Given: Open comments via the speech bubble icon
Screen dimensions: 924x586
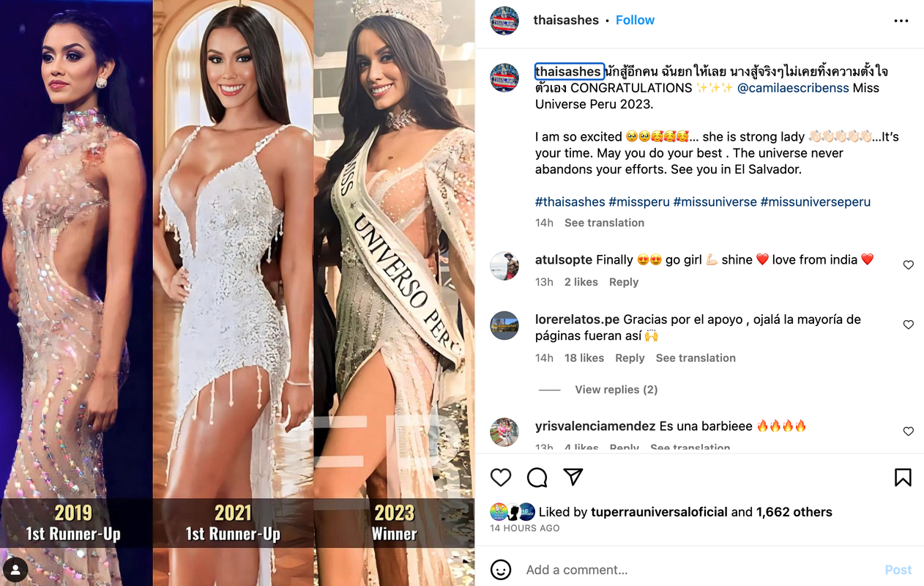Looking at the screenshot, I should point(537,478).
